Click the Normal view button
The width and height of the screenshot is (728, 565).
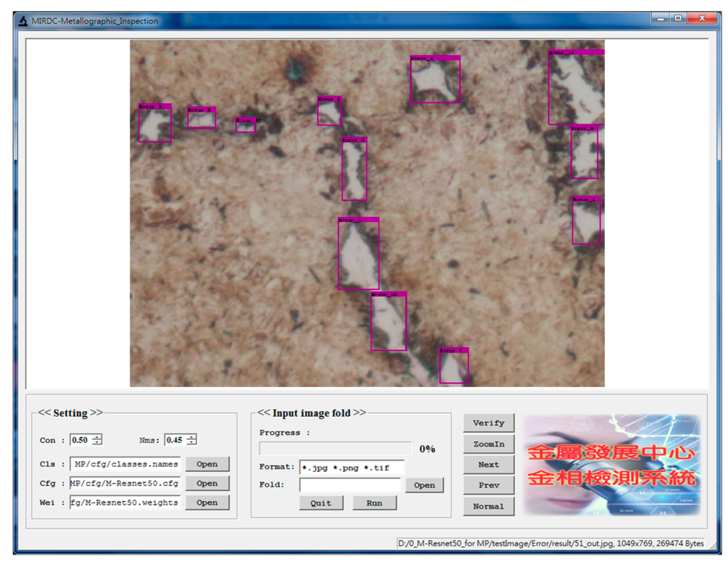(488, 506)
